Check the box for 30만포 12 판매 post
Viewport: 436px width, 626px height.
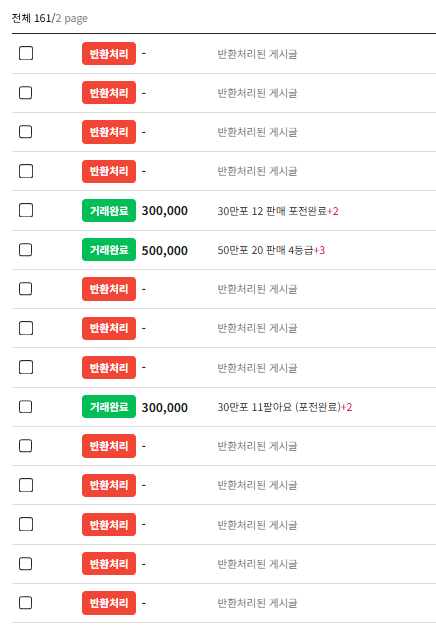point(26,210)
